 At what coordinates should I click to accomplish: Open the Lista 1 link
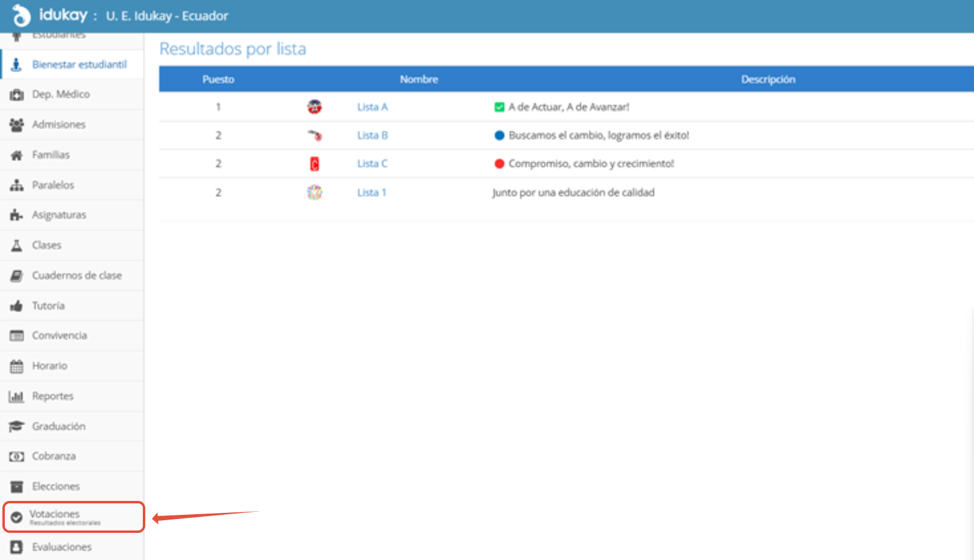coord(371,192)
